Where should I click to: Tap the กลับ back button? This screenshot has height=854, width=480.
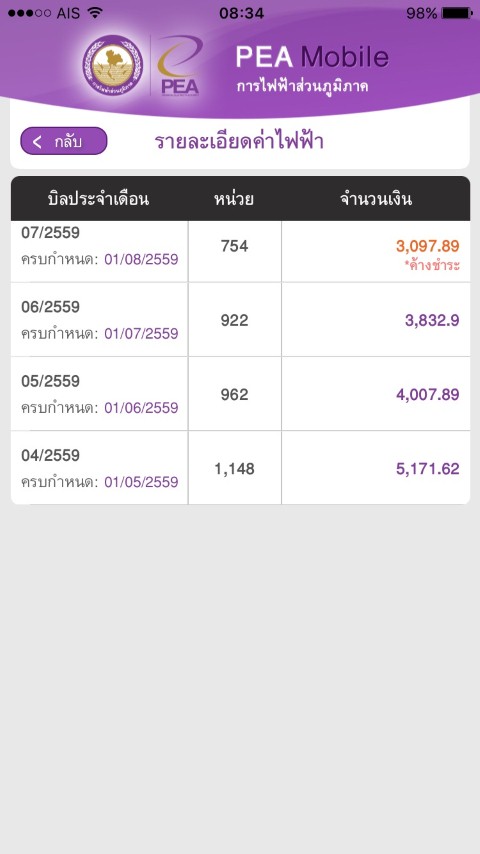coord(64,141)
